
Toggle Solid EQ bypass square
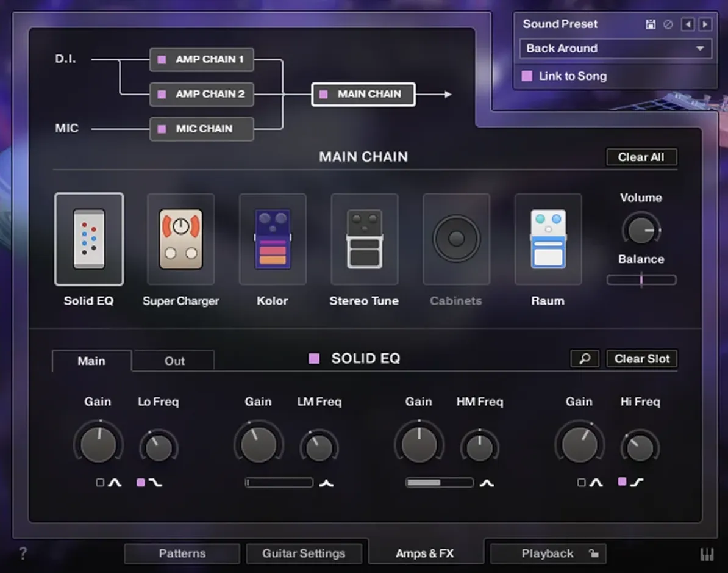coord(315,358)
